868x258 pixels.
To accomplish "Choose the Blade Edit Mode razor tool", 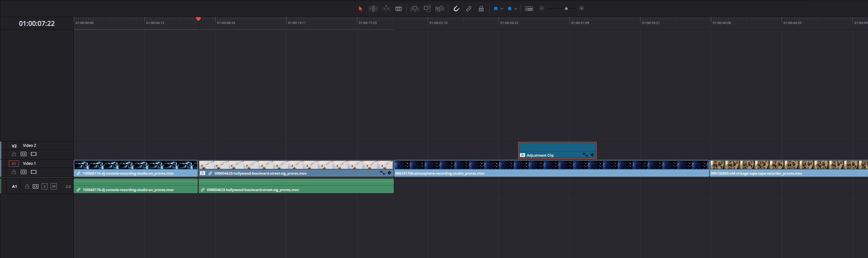I will (x=399, y=9).
